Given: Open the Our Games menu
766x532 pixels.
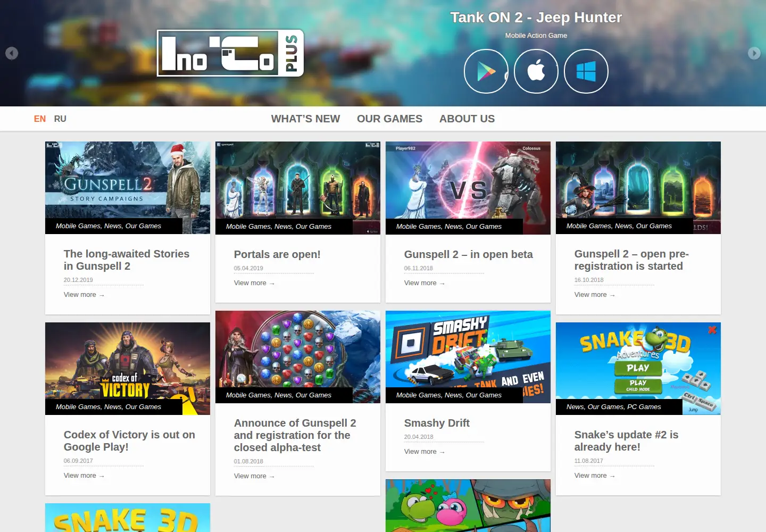Looking at the screenshot, I should point(389,119).
